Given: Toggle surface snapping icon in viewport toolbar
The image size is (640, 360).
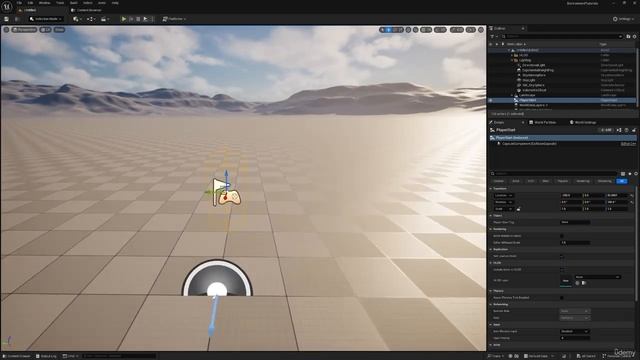Looking at the screenshot, I should coord(416,30).
